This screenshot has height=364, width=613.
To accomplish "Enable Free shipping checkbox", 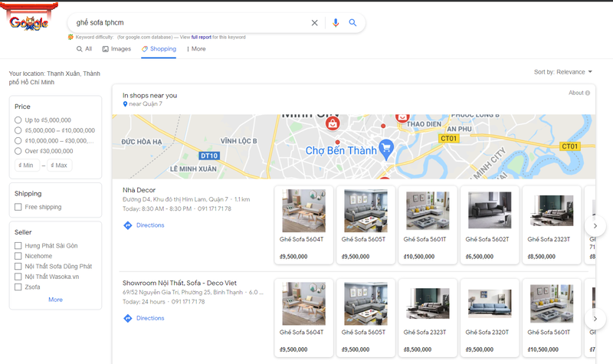I will point(18,207).
